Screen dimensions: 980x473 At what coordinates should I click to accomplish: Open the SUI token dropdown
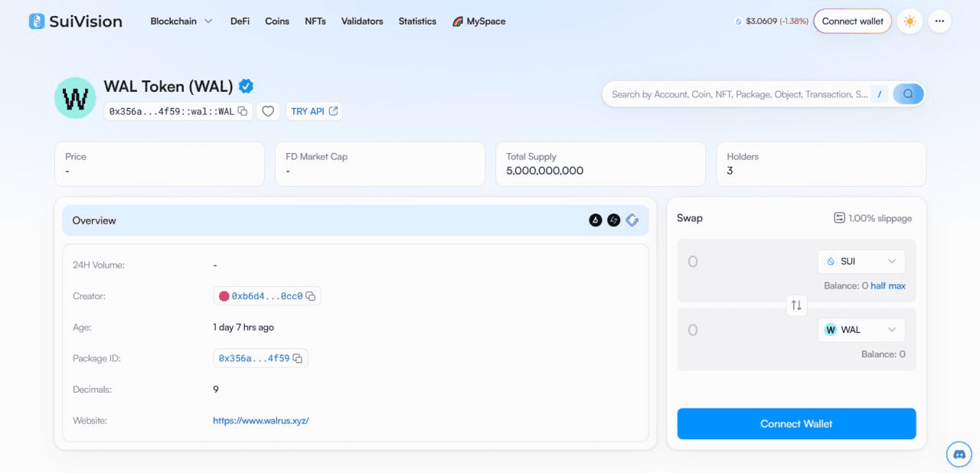click(x=861, y=261)
